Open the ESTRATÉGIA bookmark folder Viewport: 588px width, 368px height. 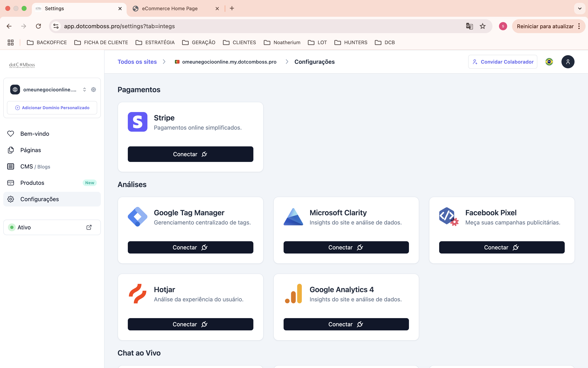[155, 42]
